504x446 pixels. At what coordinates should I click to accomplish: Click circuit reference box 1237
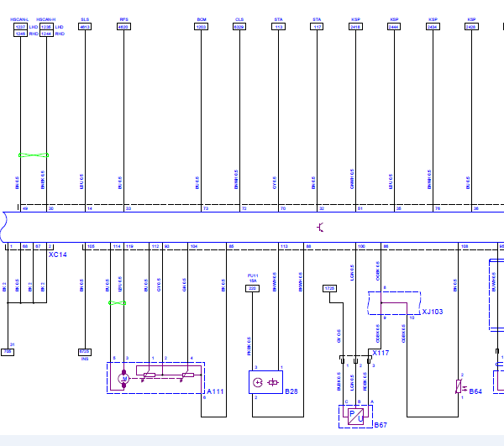[x=20, y=27]
